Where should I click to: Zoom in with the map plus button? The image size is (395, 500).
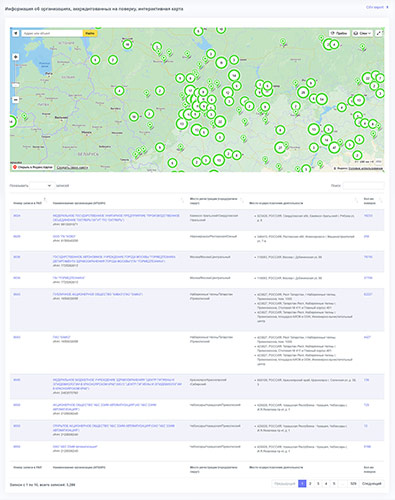pos(16,57)
